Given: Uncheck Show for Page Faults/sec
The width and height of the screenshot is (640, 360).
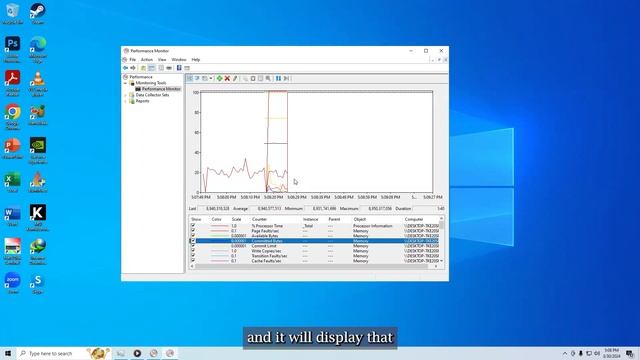Looking at the screenshot, I should tap(193, 231).
